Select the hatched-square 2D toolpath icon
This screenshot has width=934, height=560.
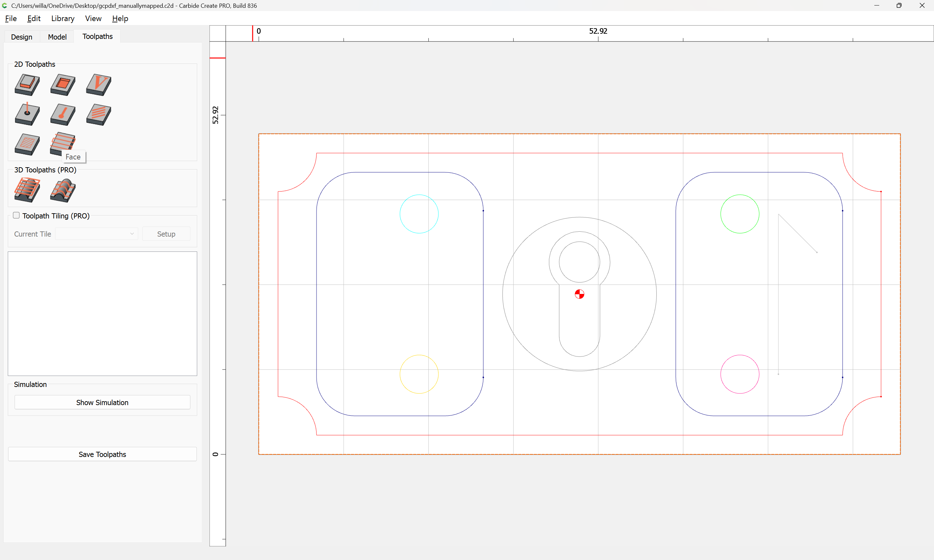tap(27, 144)
